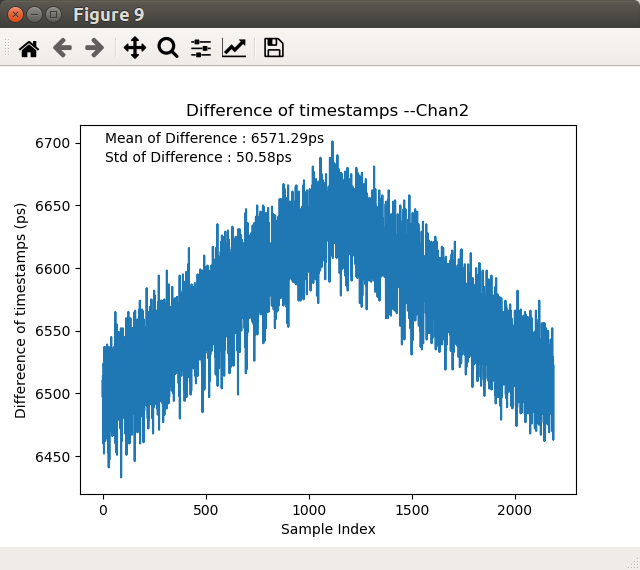Viewport: 640px width, 570px height.
Task: Maximize the Figure 9 window
Action: (53, 15)
